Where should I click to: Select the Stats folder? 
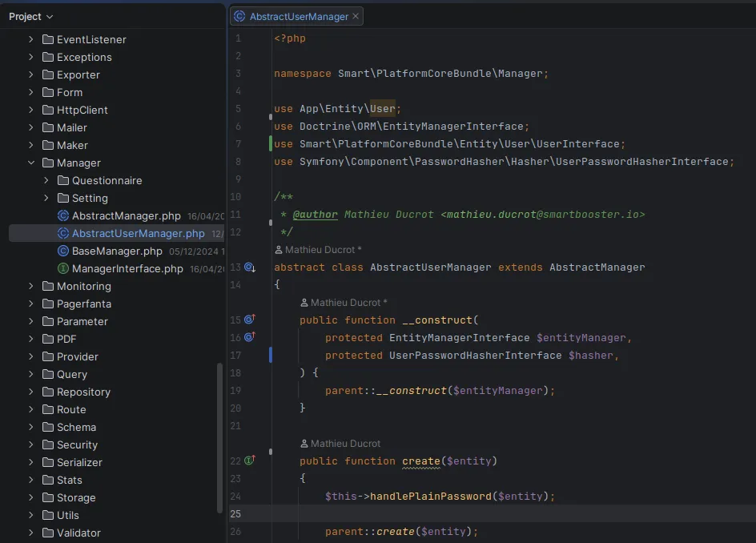70,480
